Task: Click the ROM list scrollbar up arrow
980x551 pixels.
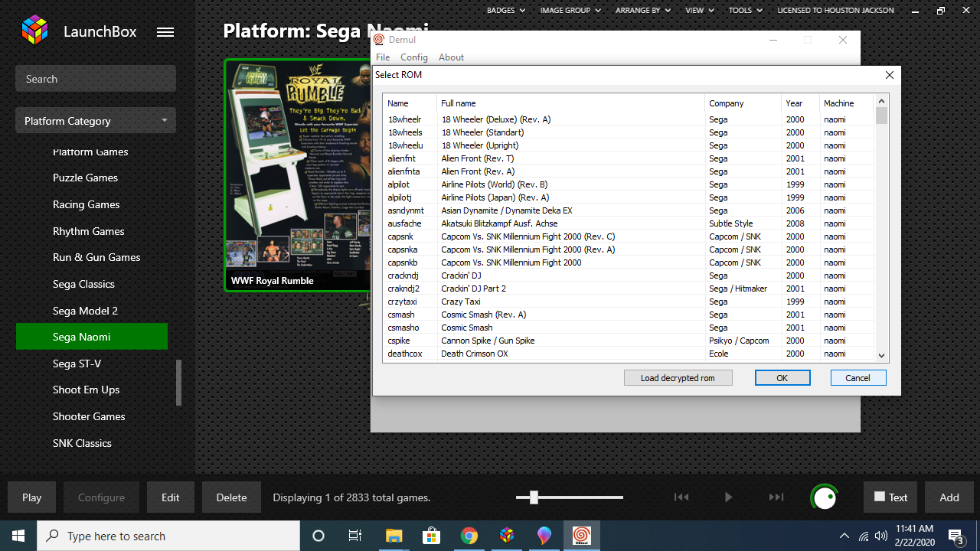Action: point(881,101)
